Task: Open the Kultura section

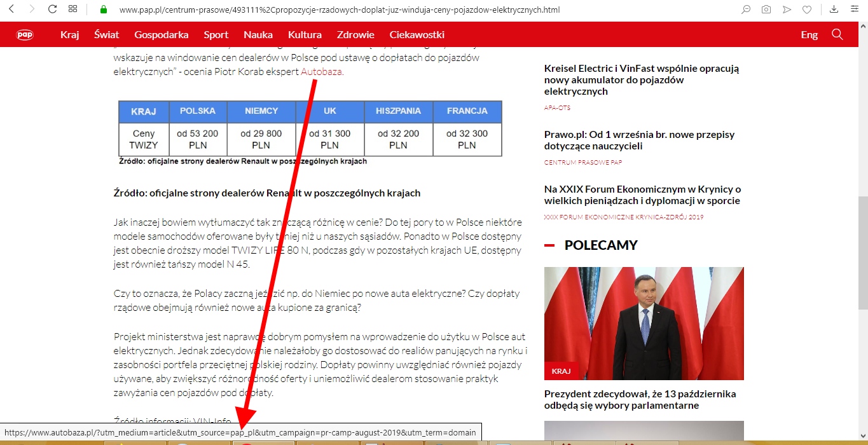Action: click(305, 35)
